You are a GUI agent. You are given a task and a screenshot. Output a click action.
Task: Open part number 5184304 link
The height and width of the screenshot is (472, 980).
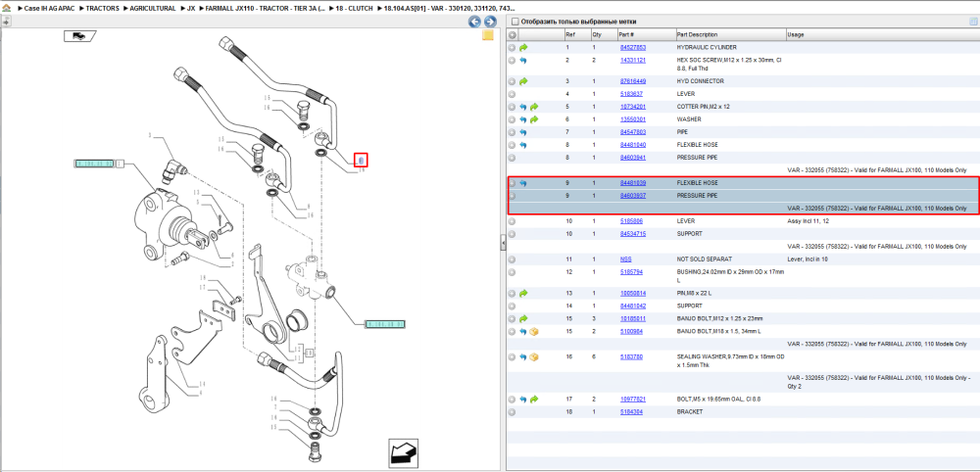pos(630,412)
